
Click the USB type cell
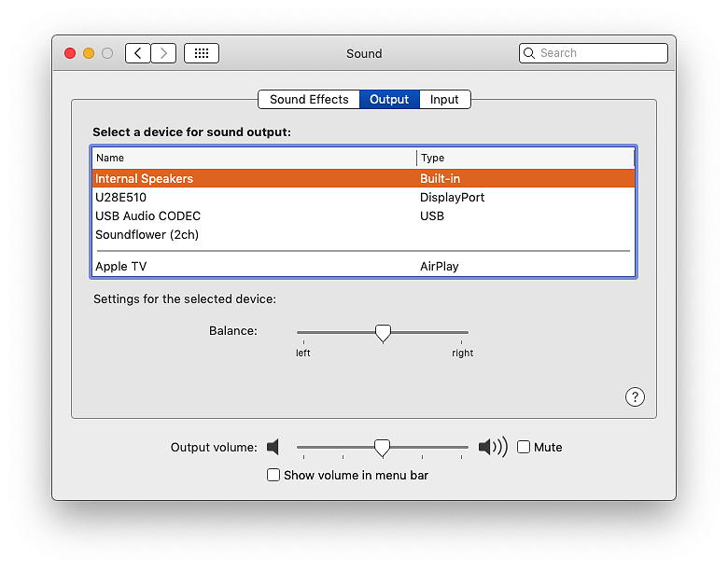(432, 215)
